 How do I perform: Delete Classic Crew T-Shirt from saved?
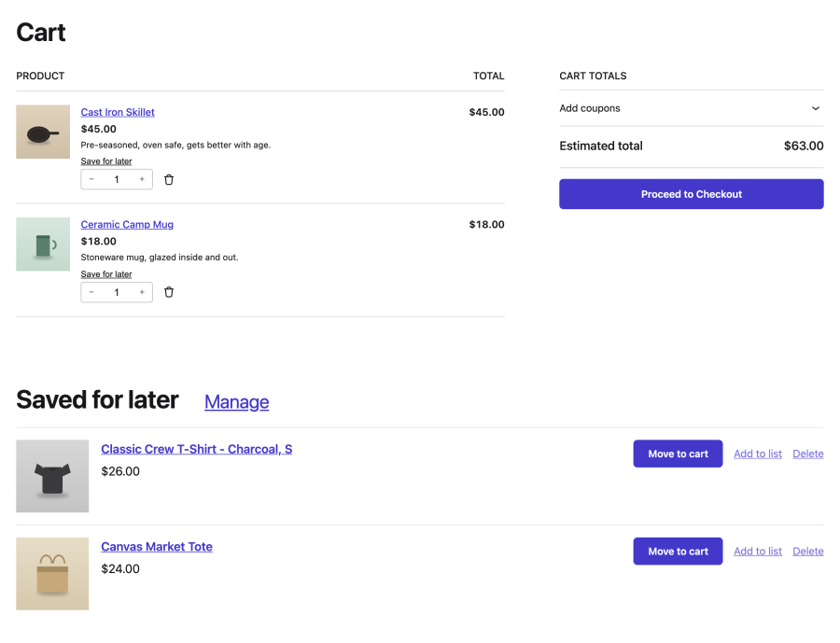(808, 454)
